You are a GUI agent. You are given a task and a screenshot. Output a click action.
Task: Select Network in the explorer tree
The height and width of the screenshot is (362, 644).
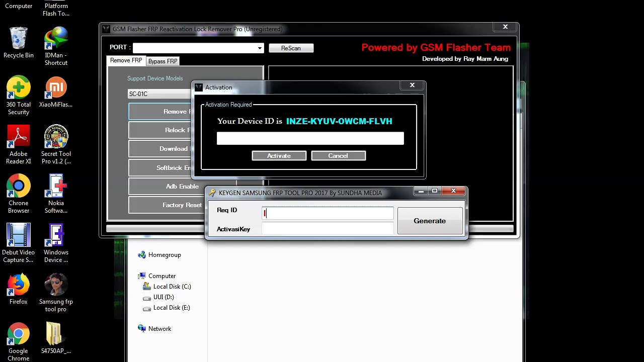click(x=159, y=329)
